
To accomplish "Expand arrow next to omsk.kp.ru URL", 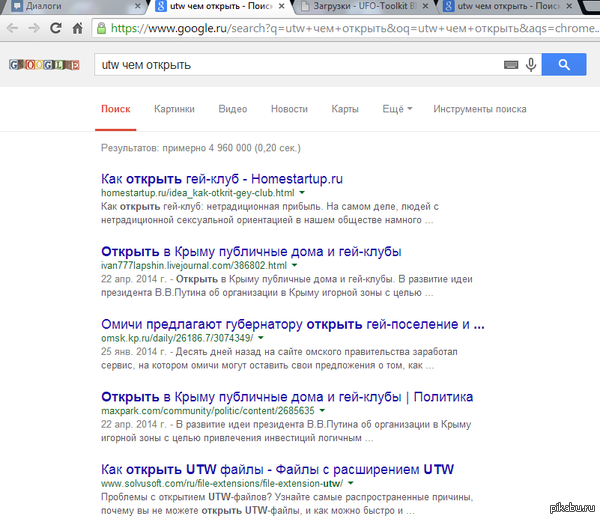I will click(x=261, y=338).
